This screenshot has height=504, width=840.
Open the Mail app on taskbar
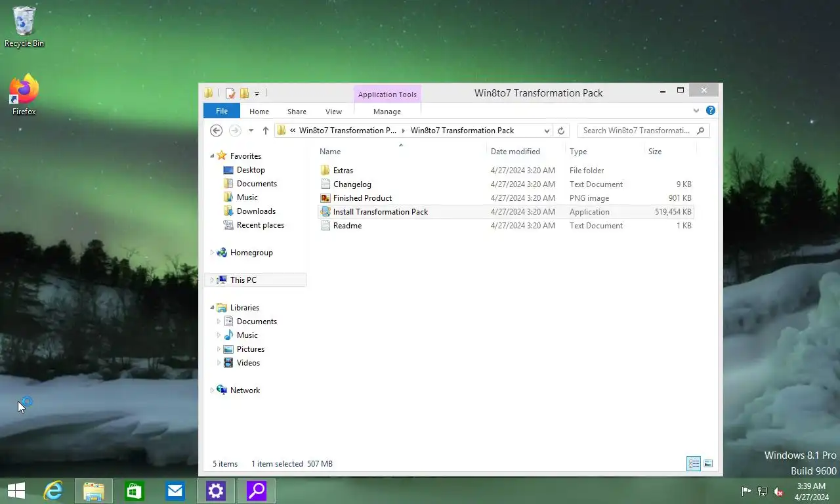pos(175,491)
